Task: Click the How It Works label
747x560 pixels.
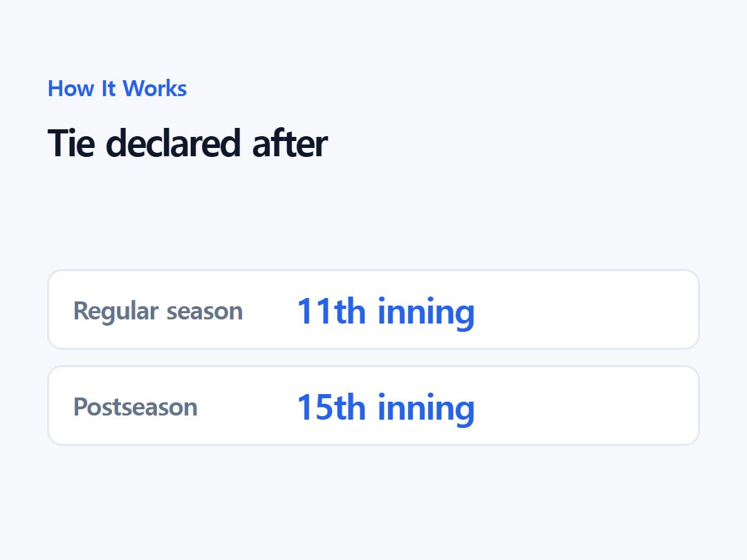Action: coord(117,88)
